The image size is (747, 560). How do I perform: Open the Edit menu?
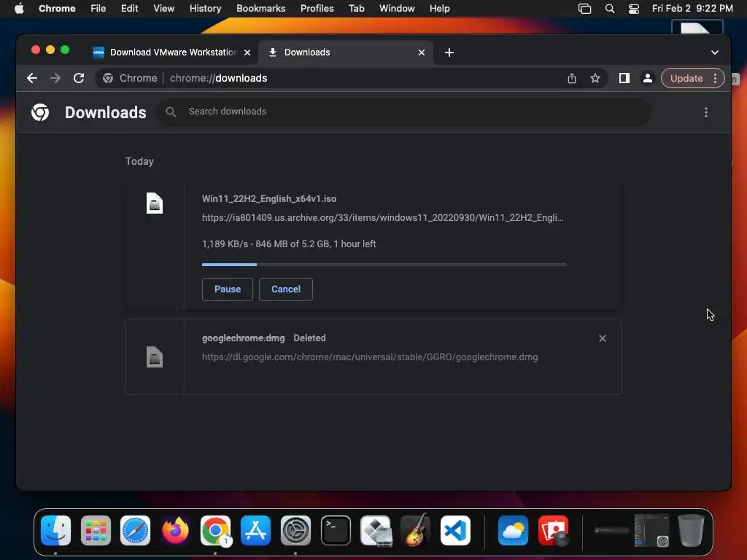(x=129, y=9)
